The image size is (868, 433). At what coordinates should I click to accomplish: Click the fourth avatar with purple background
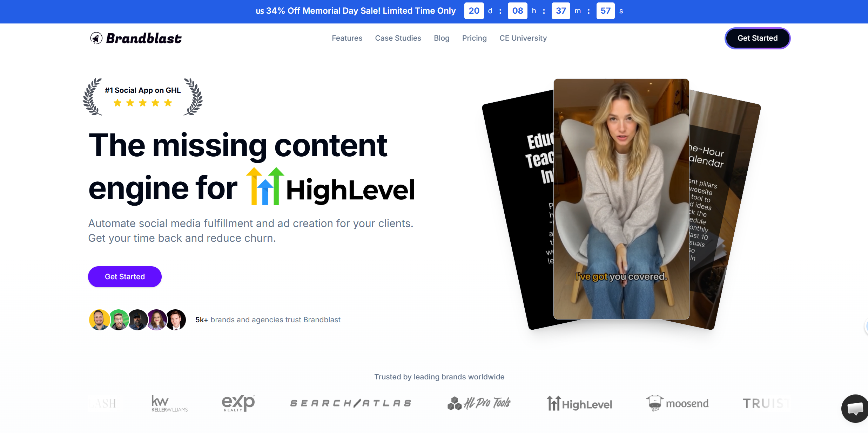pyautogui.click(x=156, y=319)
